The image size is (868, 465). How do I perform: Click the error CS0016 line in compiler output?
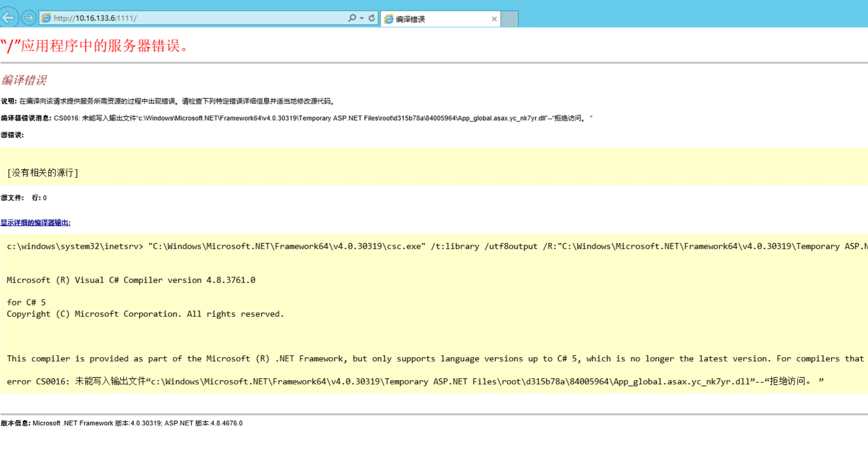pyautogui.click(x=415, y=381)
